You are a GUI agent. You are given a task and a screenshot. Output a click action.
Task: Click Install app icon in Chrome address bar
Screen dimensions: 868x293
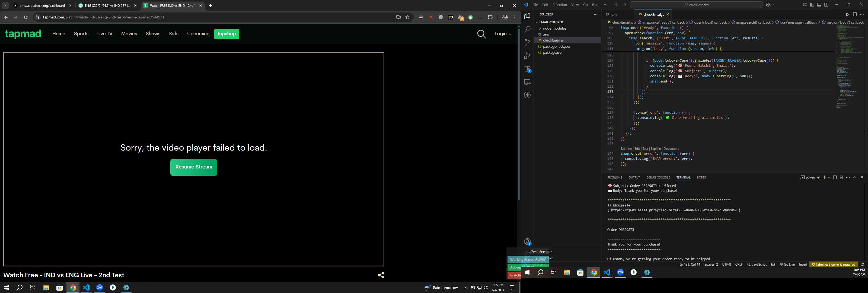pos(398,17)
